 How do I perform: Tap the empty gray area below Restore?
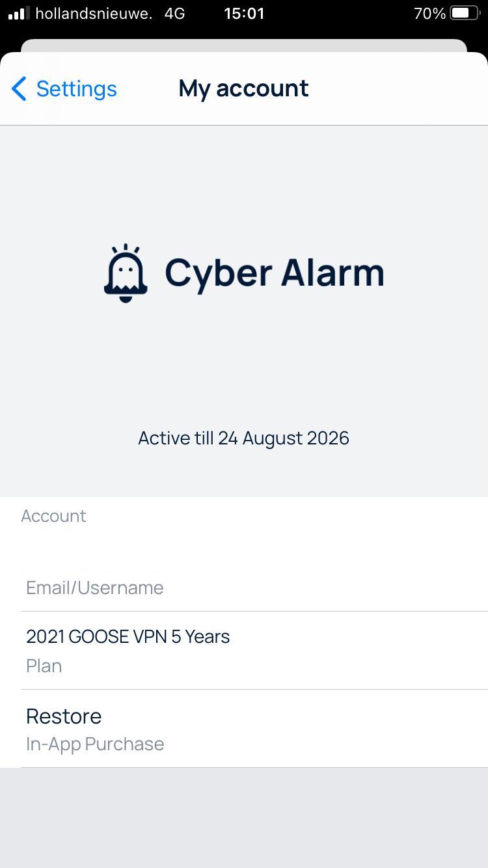[244, 818]
